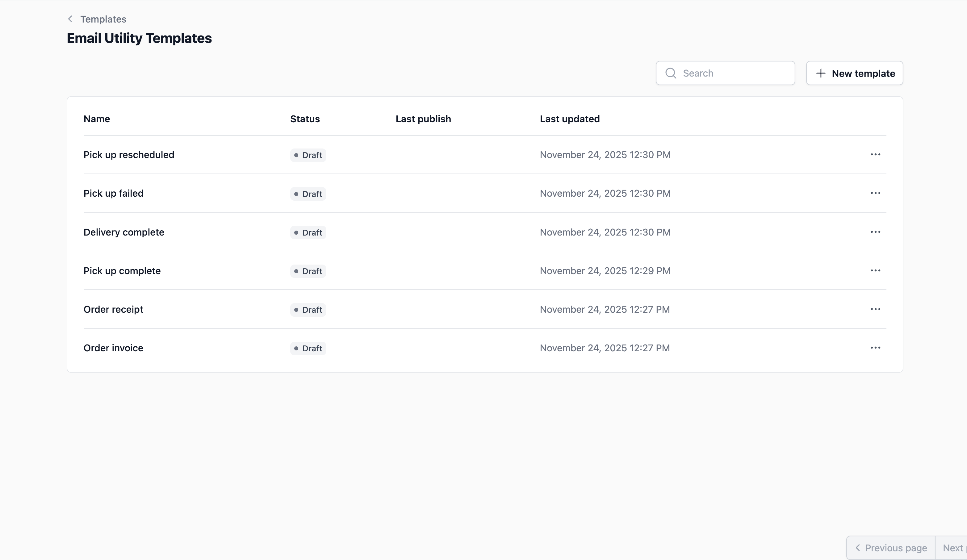Click Draft badge for Order receipt

[x=308, y=310]
